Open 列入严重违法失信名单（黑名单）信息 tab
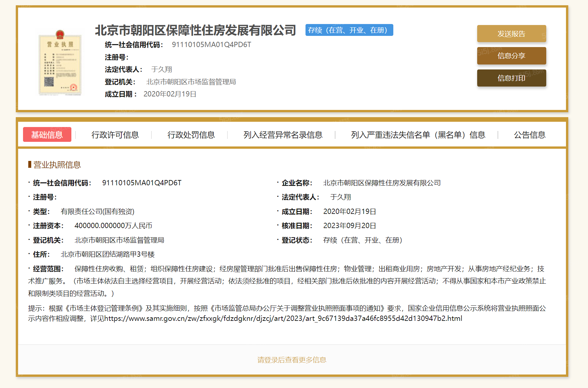Viewport: 588px width, 388px height. pyautogui.click(x=418, y=135)
